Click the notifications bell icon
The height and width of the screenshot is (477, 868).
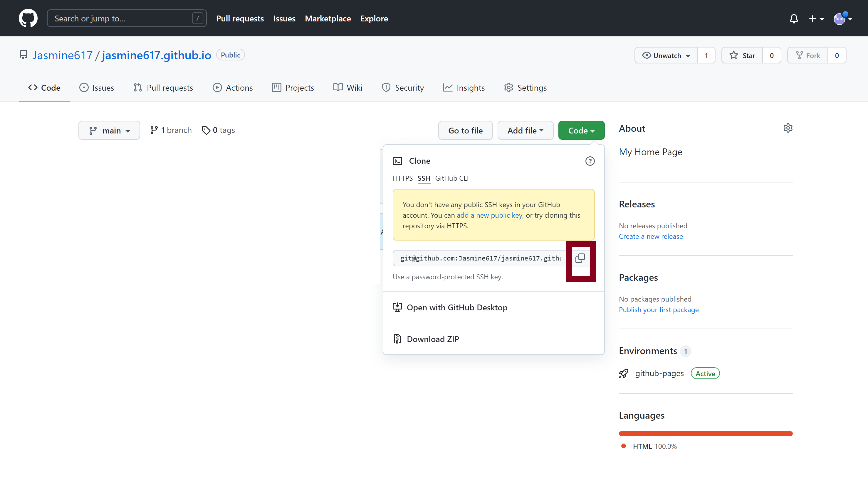(x=794, y=18)
